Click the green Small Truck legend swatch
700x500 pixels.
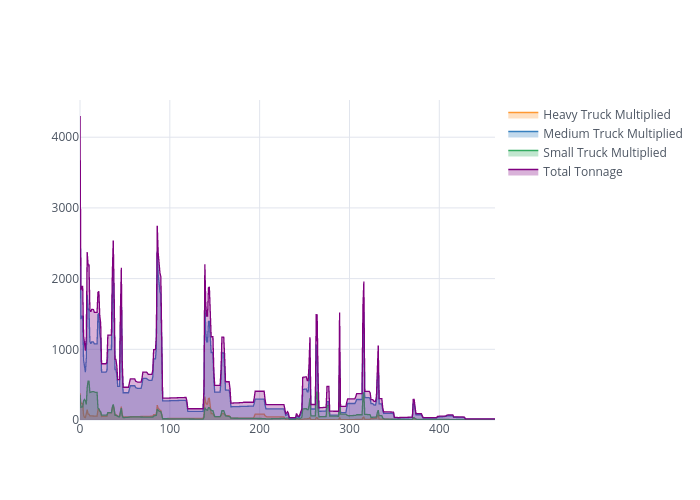[523, 153]
